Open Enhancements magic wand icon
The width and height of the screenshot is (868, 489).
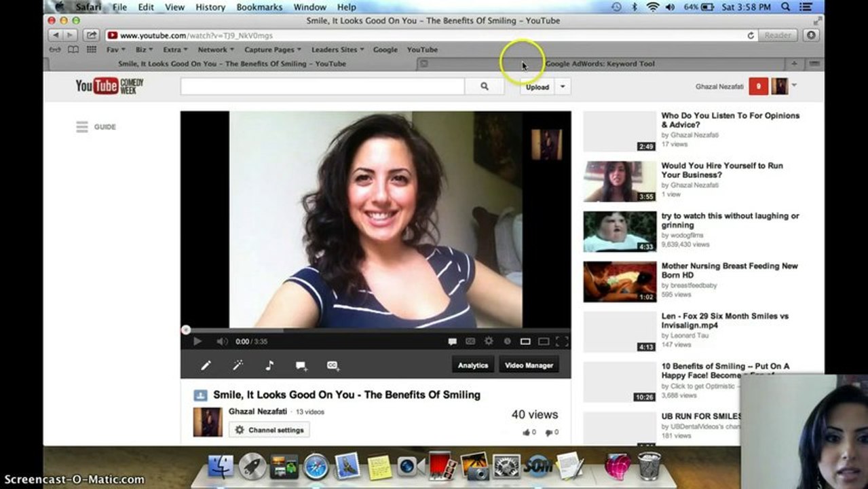(x=238, y=365)
